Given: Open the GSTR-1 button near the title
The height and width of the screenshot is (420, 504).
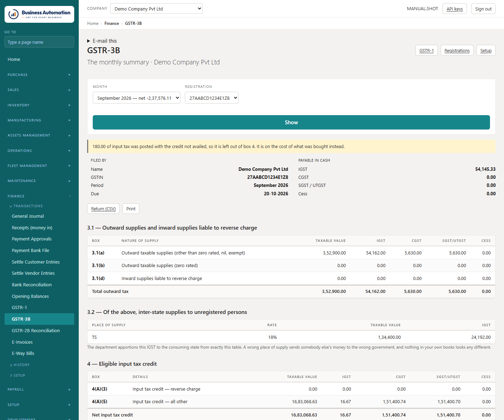Looking at the screenshot, I should [427, 50].
